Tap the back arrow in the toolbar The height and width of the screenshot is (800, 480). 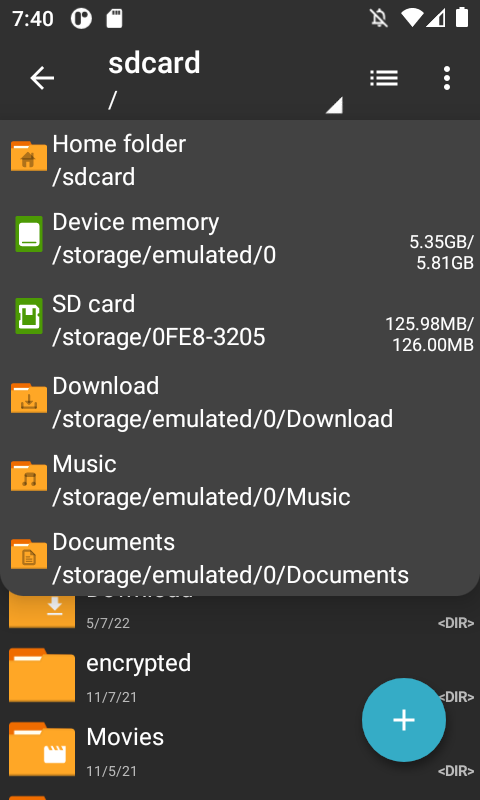[x=42, y=79]
